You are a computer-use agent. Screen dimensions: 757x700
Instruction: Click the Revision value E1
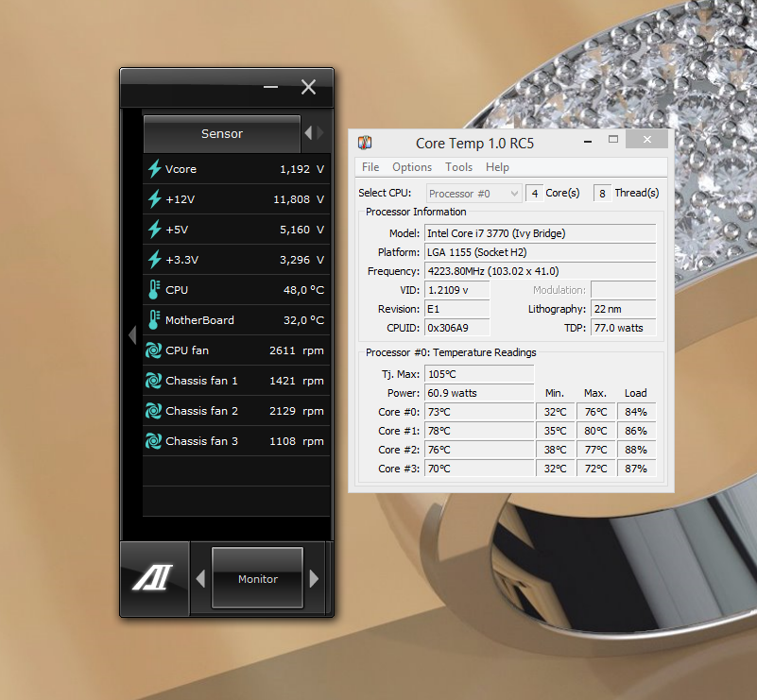click(457, 309)
